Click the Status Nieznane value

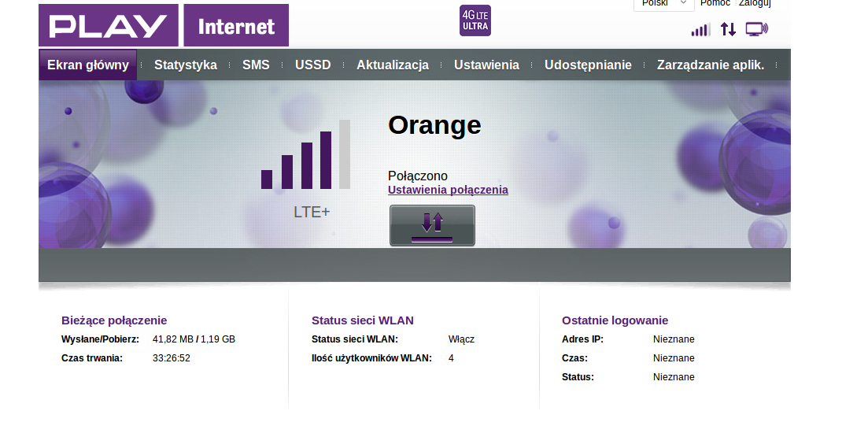(674, 377)
